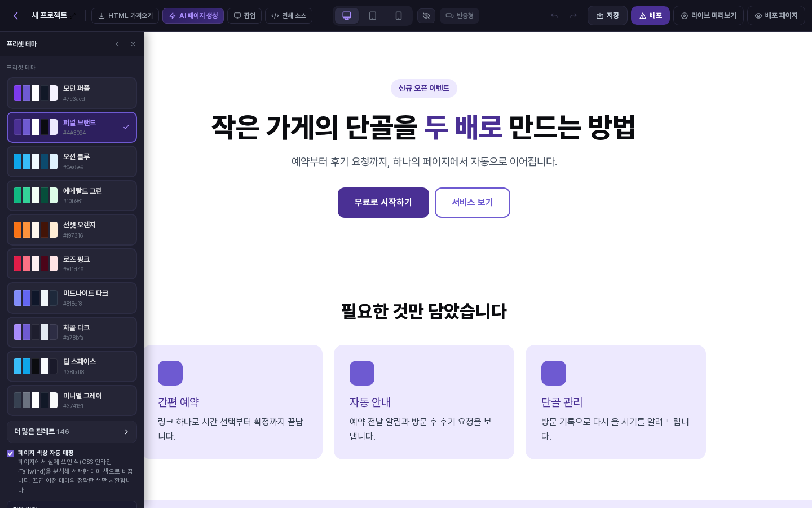Click 서비스 보기 button in page
This screenshot has width=812, height=508.
pos(473,203)
